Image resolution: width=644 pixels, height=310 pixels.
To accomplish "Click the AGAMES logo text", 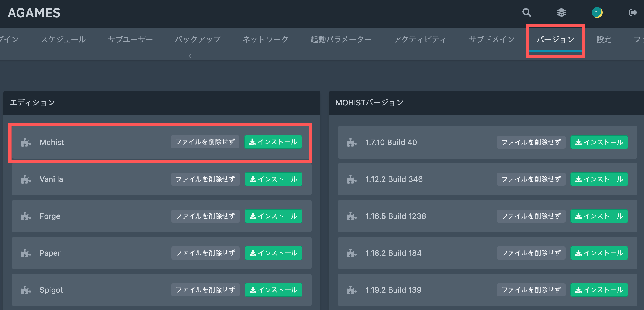I will coord(34,13).
